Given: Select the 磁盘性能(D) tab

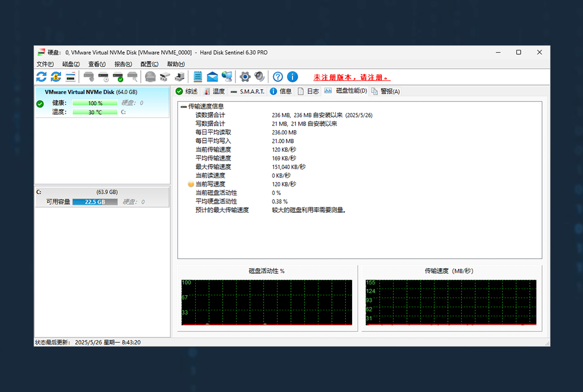Looking at the screenshot, I should [345, 91].
